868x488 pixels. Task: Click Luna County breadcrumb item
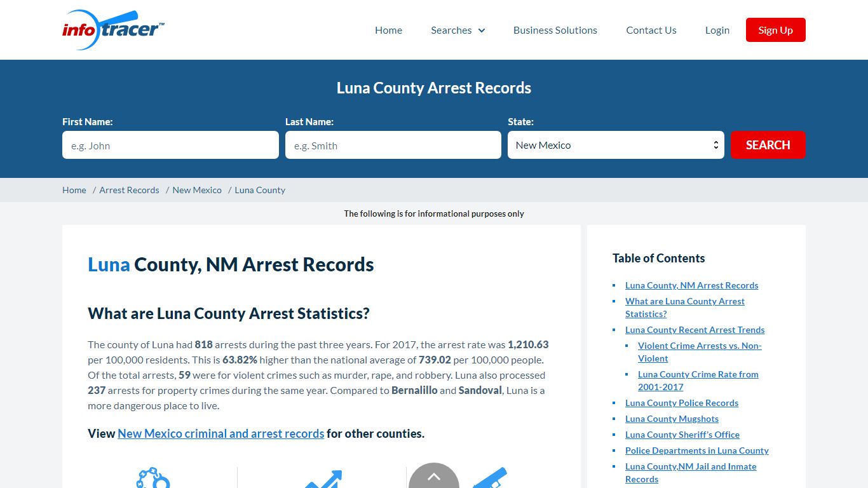[x=260, y=190]
